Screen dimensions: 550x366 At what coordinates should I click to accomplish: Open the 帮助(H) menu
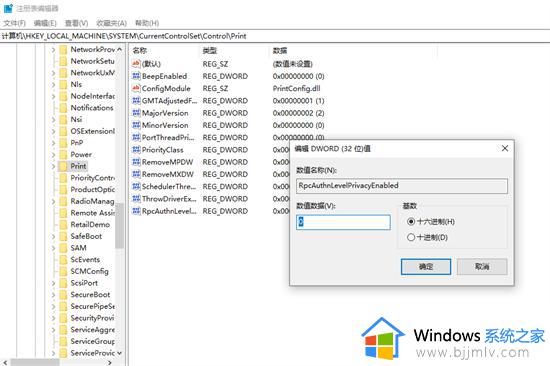pos(147,23)
